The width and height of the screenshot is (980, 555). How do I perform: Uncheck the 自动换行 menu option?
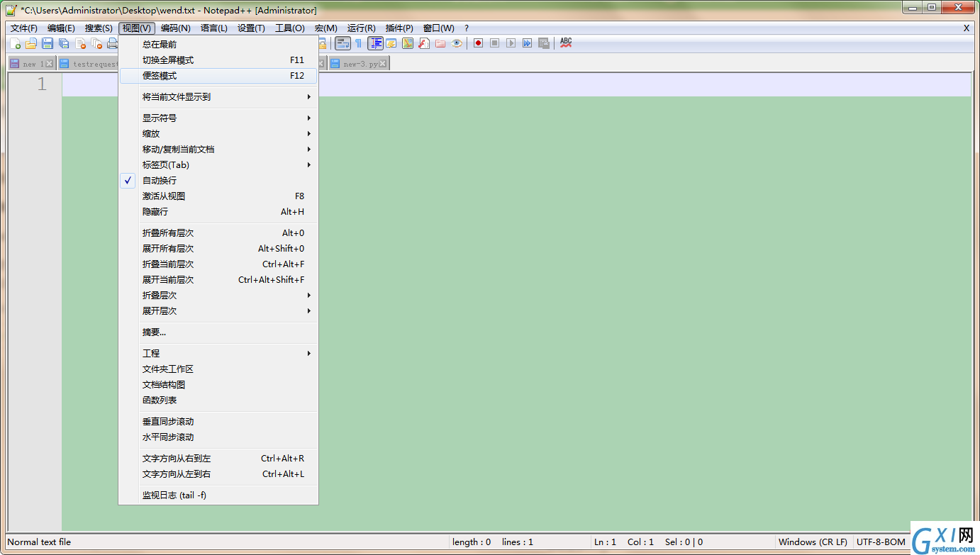(218, 181)
